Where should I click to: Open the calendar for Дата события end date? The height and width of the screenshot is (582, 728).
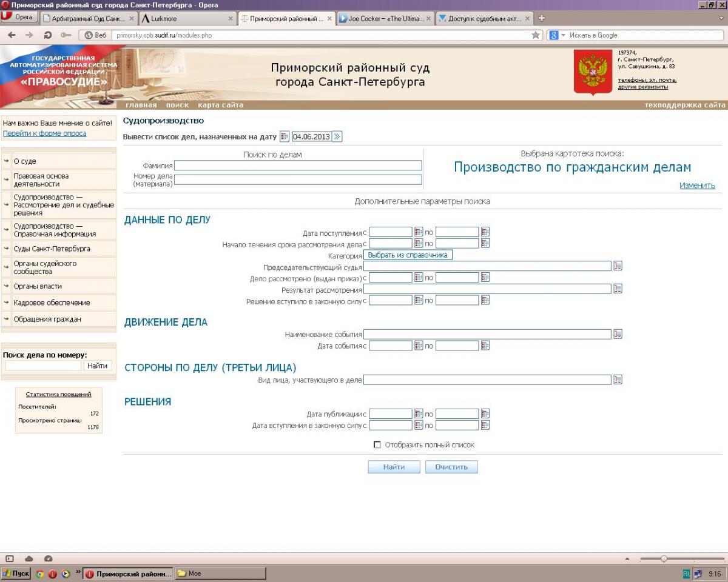(485, 346)
